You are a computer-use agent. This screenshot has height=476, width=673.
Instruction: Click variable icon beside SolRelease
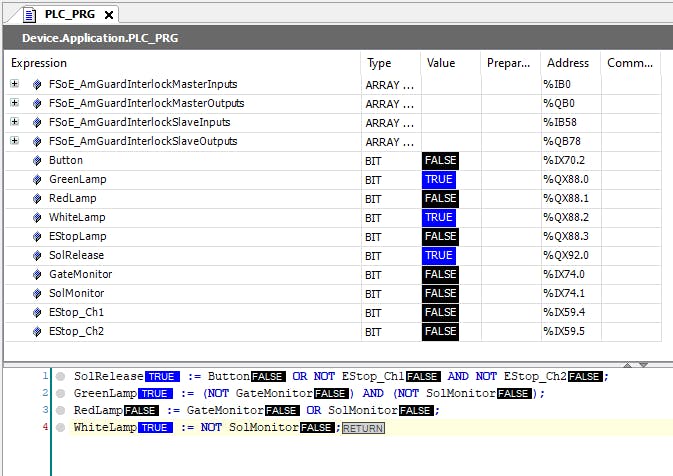37,255
